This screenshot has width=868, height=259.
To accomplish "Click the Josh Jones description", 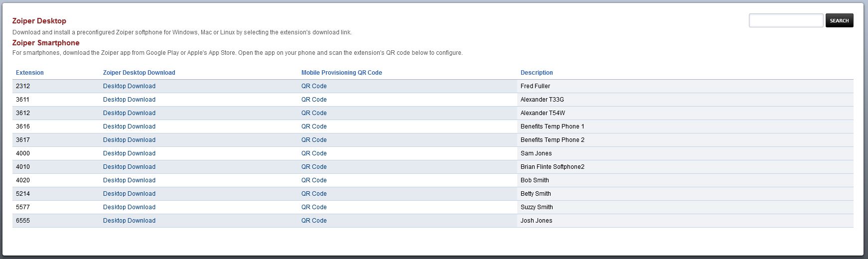I will point(536,221).
